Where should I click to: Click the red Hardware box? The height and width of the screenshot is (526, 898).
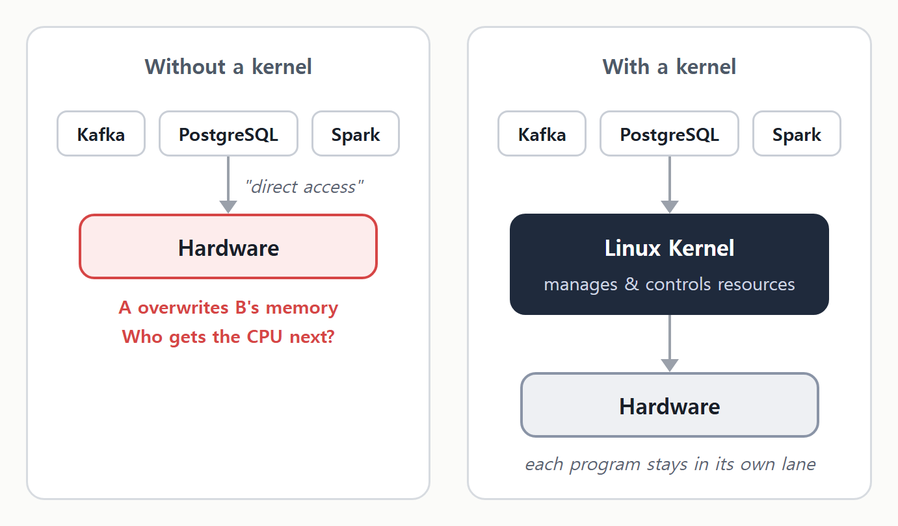tap(228, 247)
